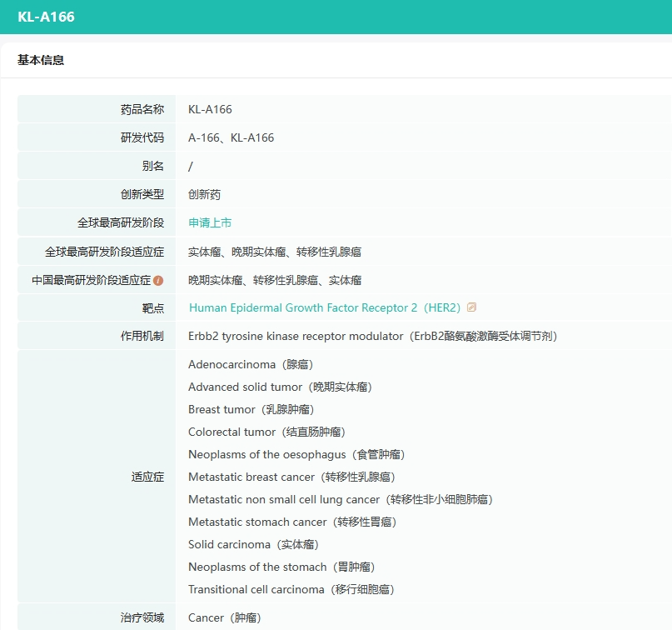Select the Adenocarcinoma (腺癌) indication
The image size is (672, 630).
(251, 364)
